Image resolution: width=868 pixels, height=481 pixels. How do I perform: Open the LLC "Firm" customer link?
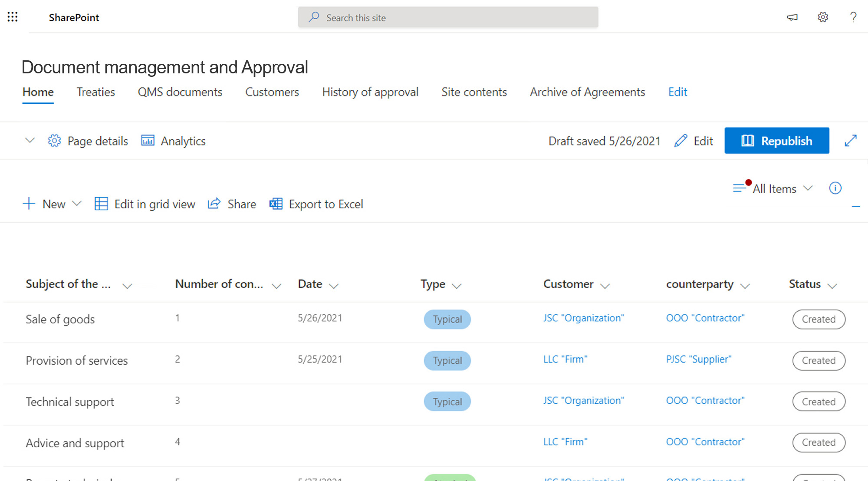pyautogui.click(x=565, y=359)
